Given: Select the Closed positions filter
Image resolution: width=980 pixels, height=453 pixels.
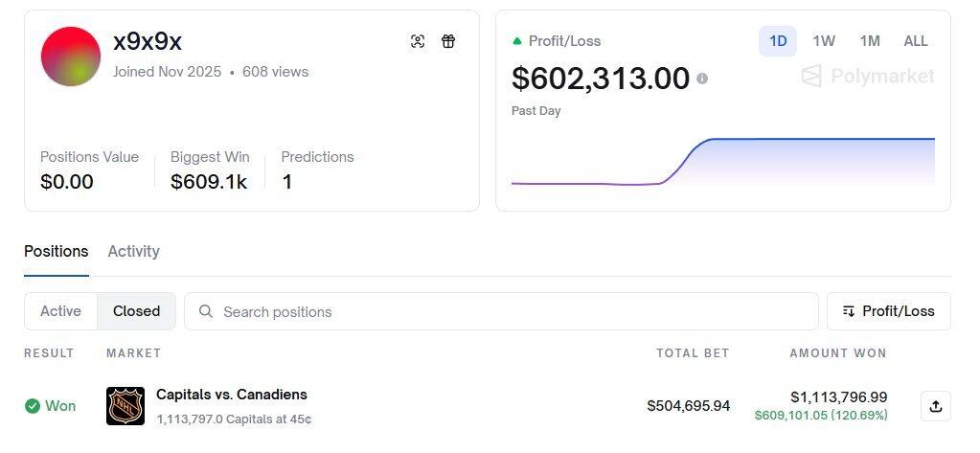Looking at the screenshot, I should 136,311.
